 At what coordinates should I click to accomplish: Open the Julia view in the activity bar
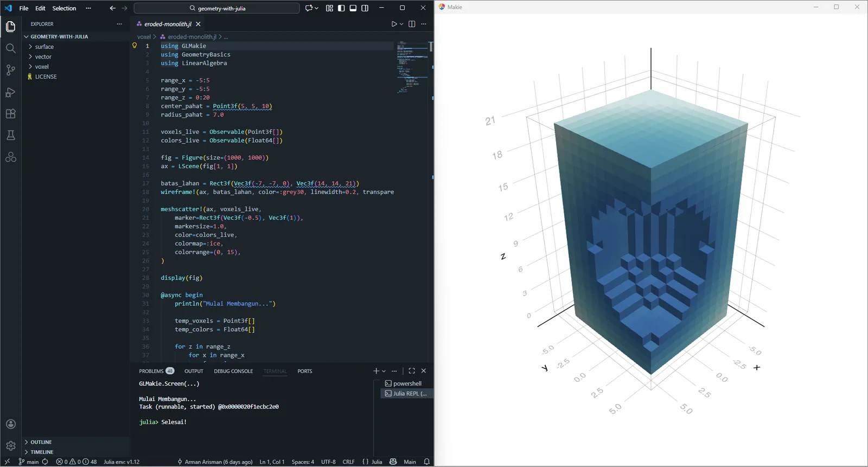point(10,157)
